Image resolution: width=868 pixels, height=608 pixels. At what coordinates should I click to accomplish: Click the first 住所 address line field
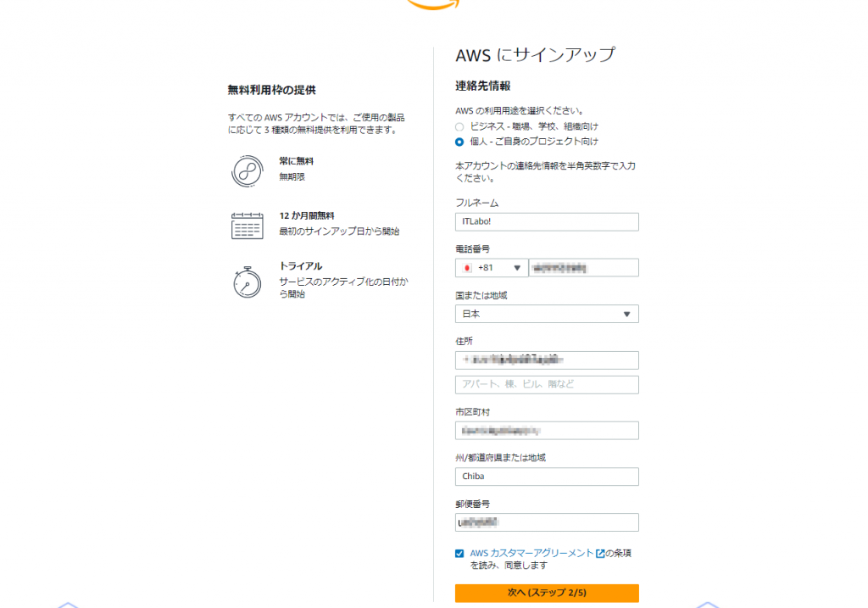pyautogui.click(x=547, y=360)
